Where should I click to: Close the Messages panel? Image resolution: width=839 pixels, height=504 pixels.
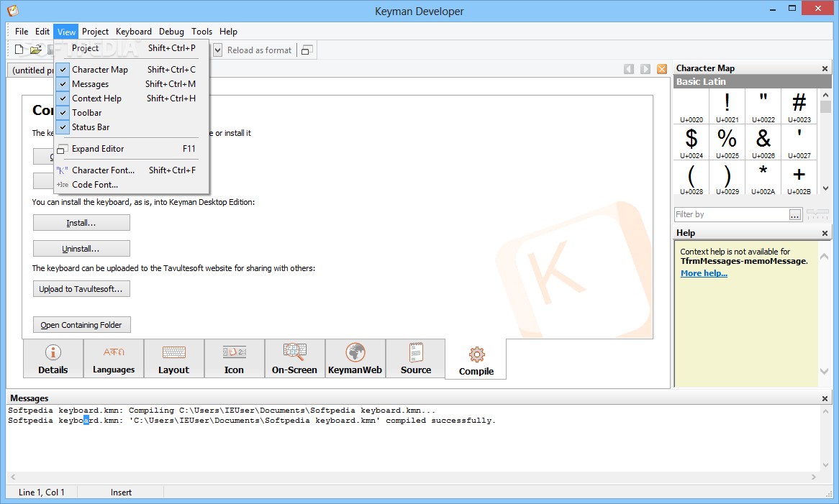(825, 398)
